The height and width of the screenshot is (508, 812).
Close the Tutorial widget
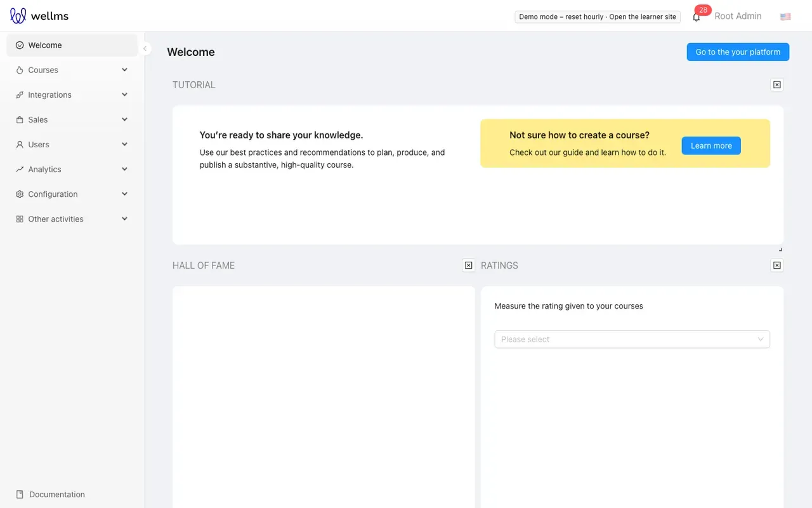[777, 84]
